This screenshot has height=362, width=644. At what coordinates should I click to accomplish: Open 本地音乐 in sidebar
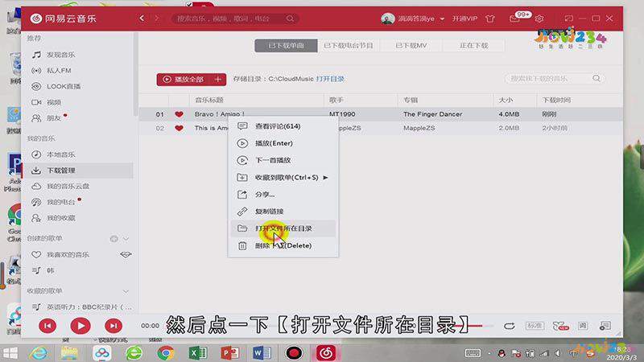(x=60, y=154)
